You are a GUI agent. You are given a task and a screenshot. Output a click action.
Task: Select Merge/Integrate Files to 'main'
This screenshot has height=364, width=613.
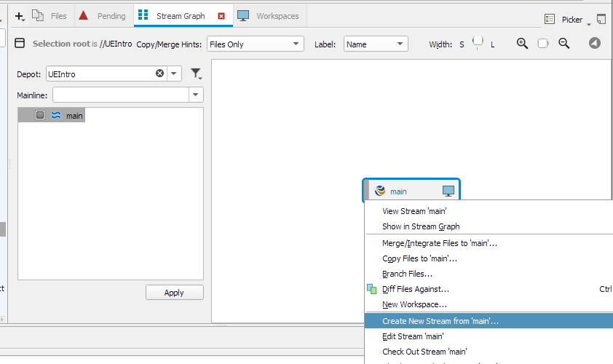(x=440, y=243)
